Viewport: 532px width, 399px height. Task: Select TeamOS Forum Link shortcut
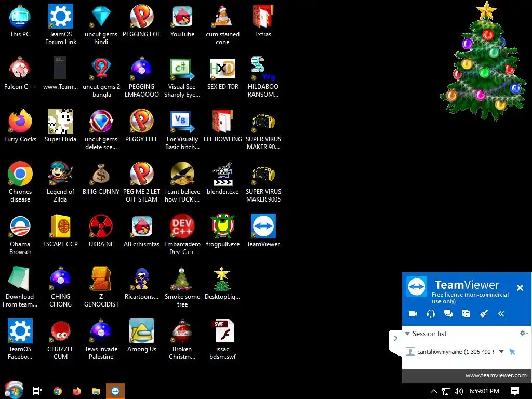tap(61, 24)
